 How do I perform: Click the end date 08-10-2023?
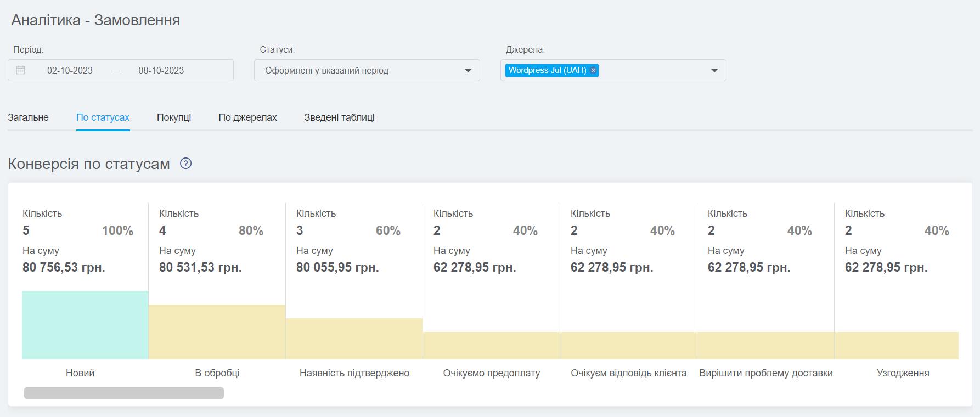161,71
